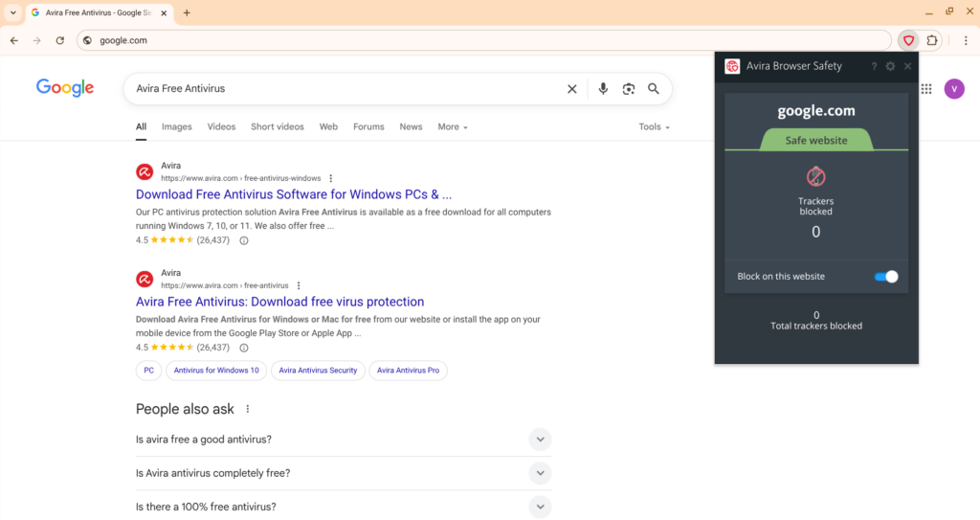The image size is (980, 520).
Task: Open the More search filters dropdown
Action: 453,127
